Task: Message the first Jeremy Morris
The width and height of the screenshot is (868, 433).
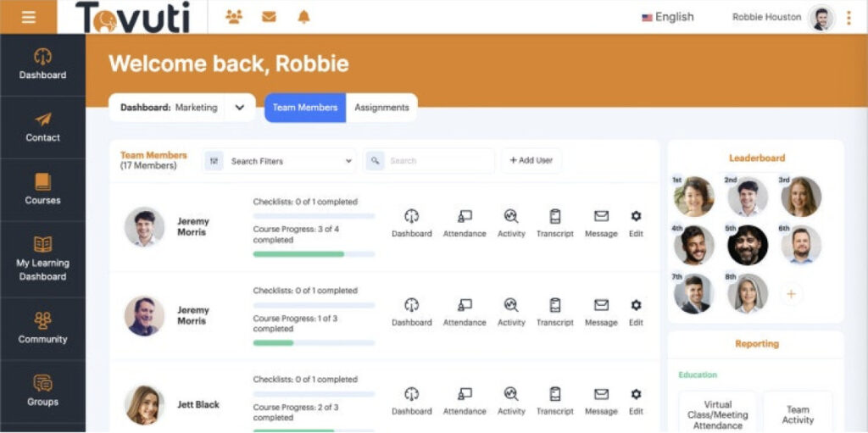Action: pos(601,224)
